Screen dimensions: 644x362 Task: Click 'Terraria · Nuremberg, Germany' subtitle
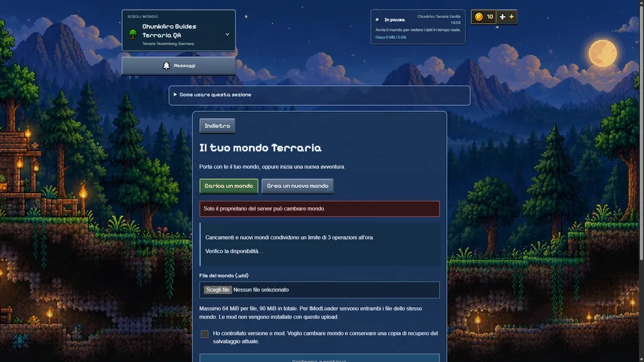[168, 44]
